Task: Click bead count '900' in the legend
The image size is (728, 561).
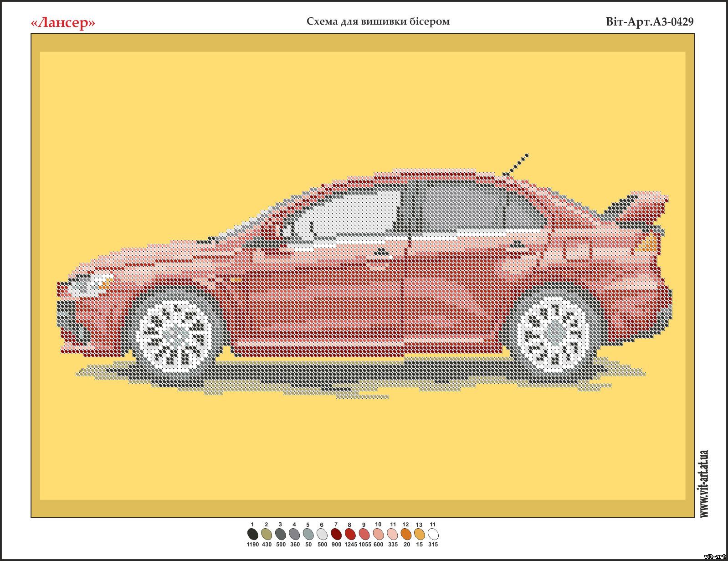Action: coord(336,545)
